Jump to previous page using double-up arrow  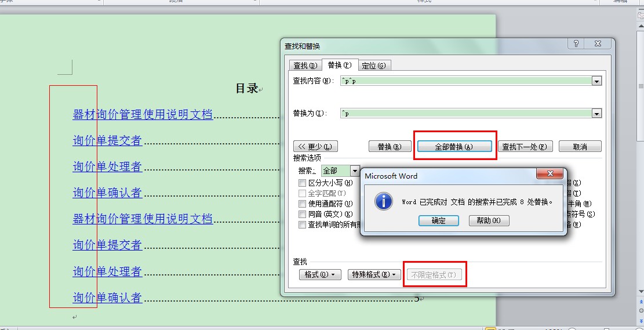641,302
